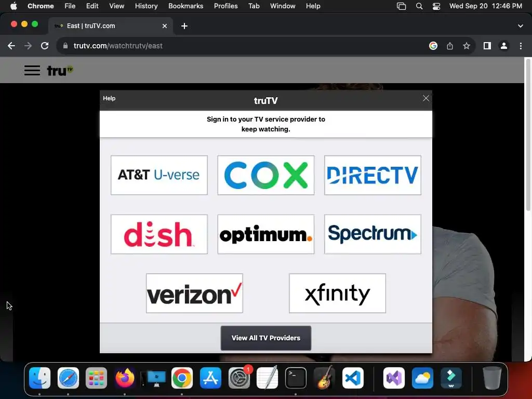This screenshot has width=532, height=399.
Task: Select the Optimum provider logo
Action: (x=265, y=234)
